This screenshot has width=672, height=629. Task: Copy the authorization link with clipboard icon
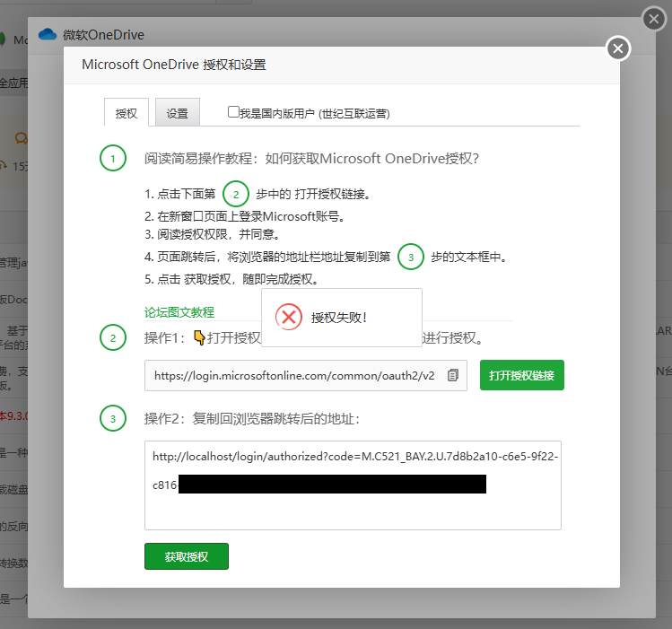coord(453,375)
